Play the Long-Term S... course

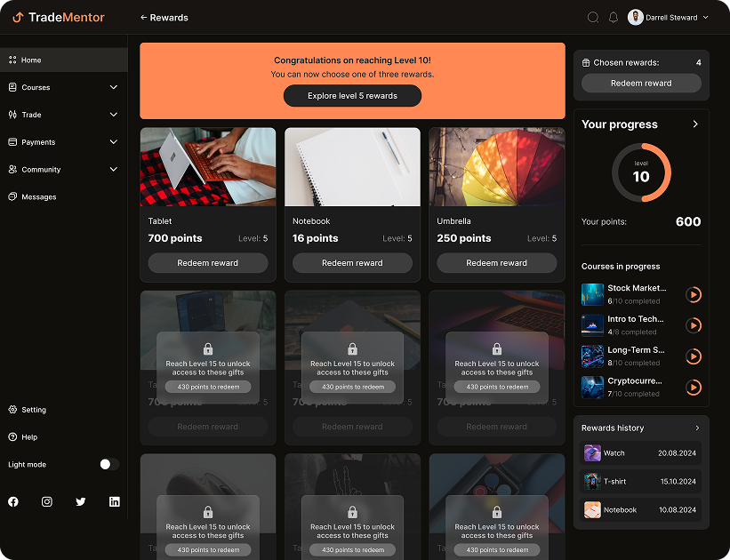(694, 356)
